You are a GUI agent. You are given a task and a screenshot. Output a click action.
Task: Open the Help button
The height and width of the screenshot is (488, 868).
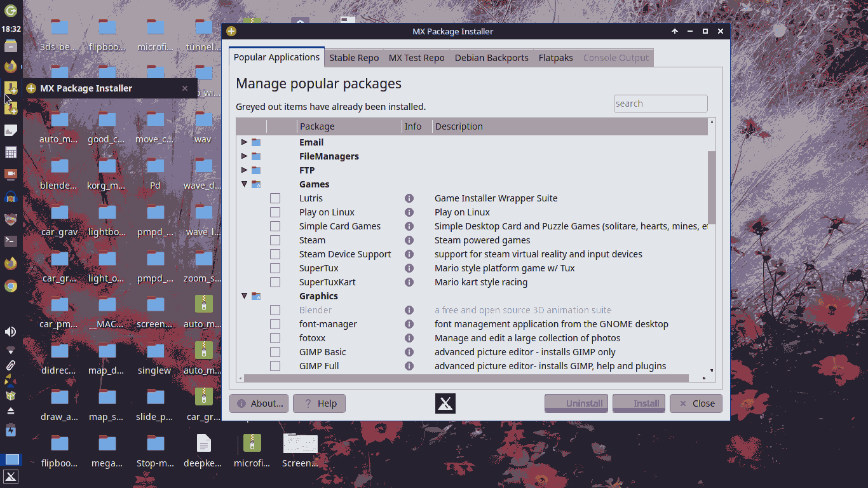[319, 403]
